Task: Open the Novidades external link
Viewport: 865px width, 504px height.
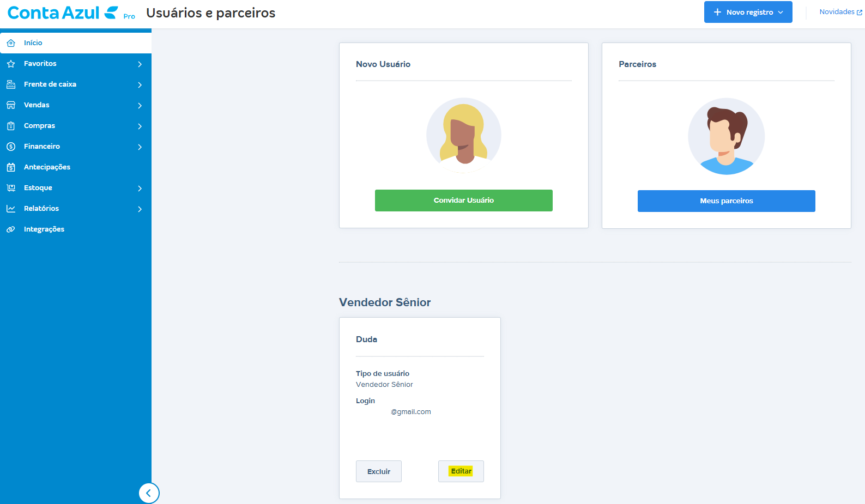Action: 840,12
